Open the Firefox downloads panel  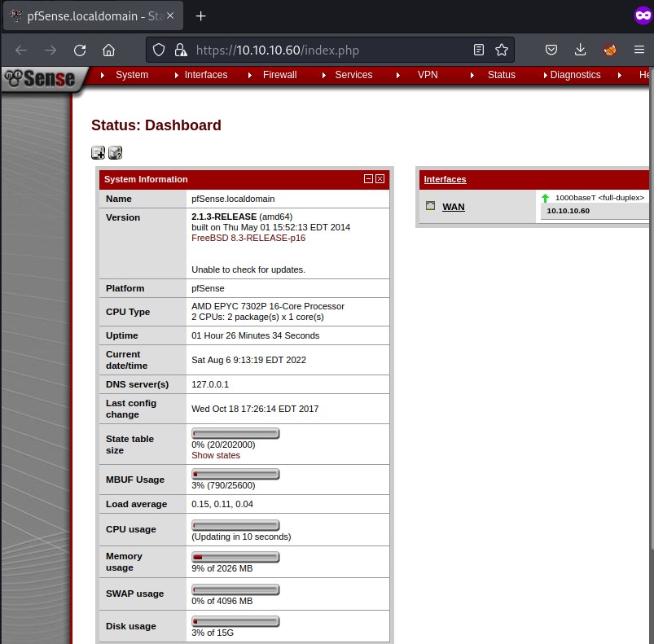point(580,50)
